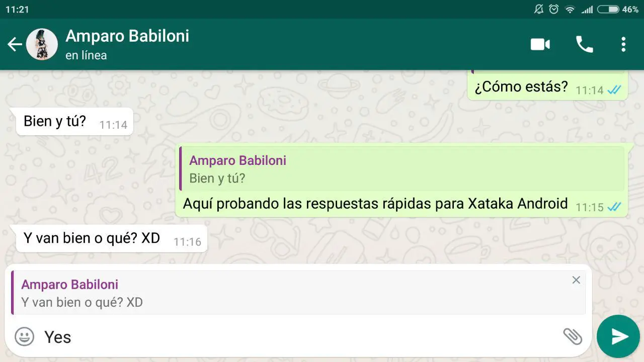Tap the battery indicator in the status bar
This screenshot has height=362, width=644.
point(608,9)
